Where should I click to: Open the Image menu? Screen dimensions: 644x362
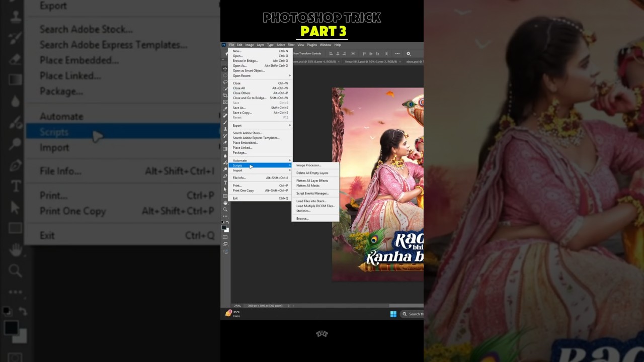pos(250,45)
